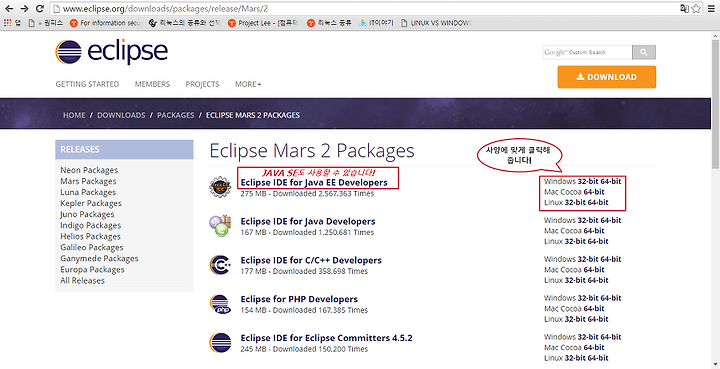This screenshot has height=369, width=720.
Task: Click the Google Custom Search field
Action: 587,52
